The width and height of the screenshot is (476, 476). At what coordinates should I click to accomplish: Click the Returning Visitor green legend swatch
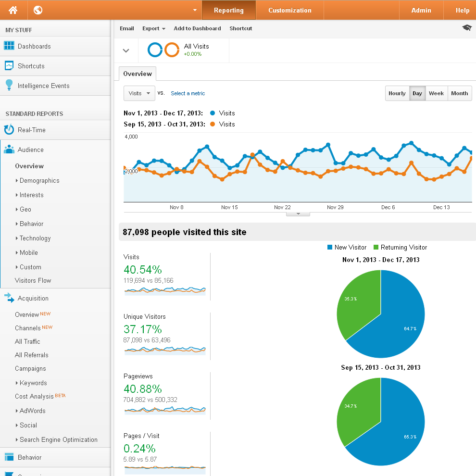coord(376,247)
